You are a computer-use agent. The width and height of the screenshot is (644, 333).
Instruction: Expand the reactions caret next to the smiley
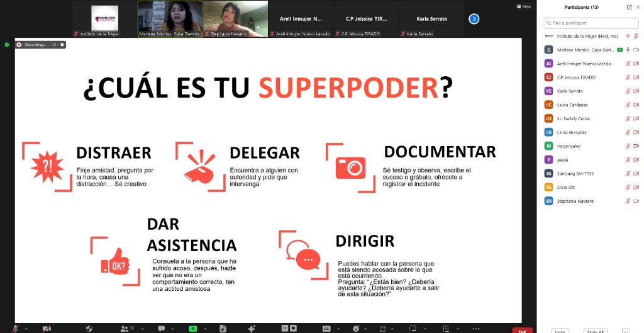coord(365,329)
